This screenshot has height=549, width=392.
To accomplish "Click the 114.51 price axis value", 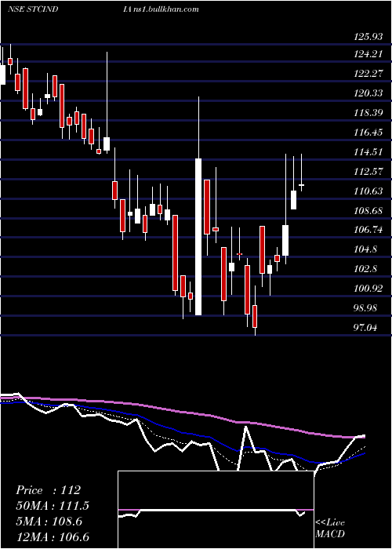I will click(368, 152).
